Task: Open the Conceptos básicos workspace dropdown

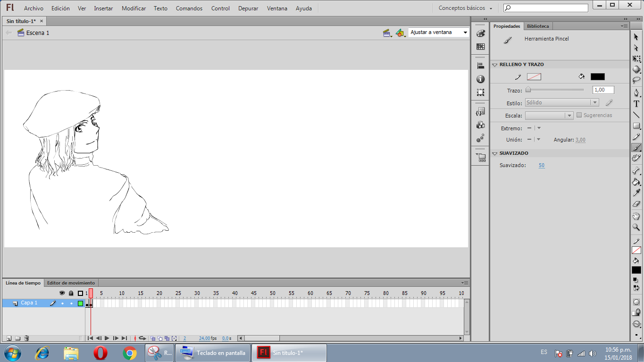Action: [465, 8]
